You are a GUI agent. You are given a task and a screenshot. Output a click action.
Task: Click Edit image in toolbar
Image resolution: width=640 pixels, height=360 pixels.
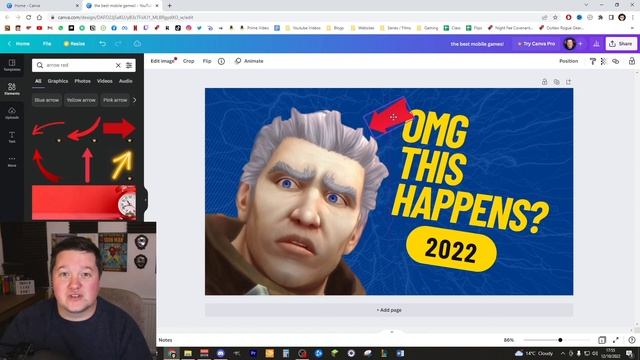[x=162, y=61]
